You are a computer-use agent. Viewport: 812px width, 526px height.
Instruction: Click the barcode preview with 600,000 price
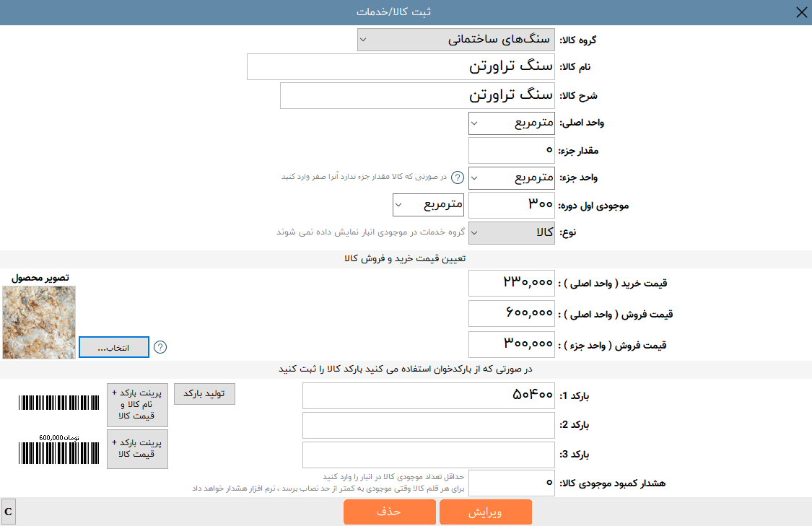click(x=58, y=449)
